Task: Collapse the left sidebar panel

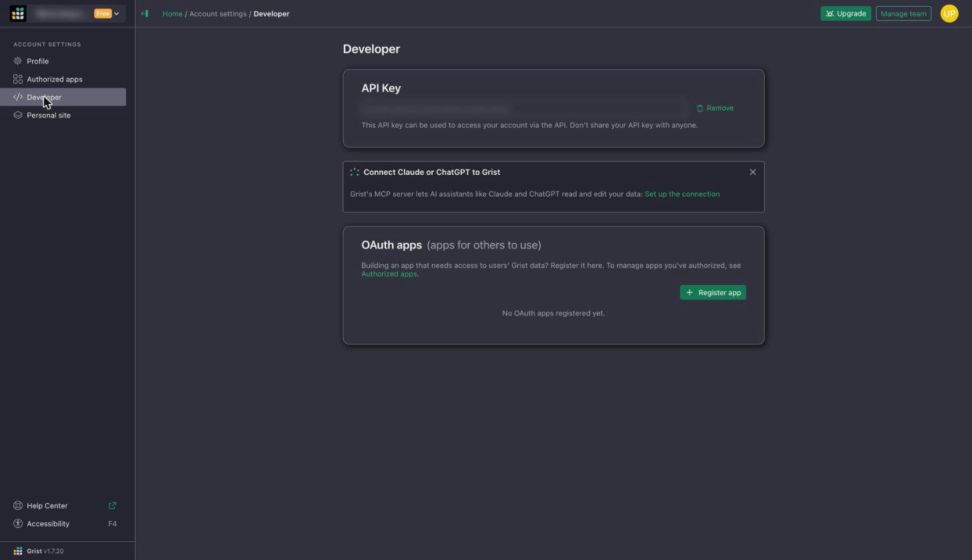Action: click(145, 13)
